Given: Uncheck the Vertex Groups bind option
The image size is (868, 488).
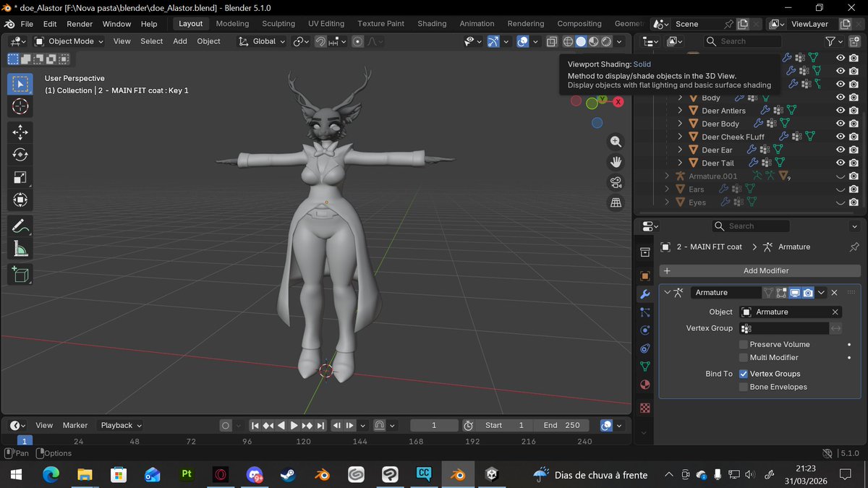Looking at the screenshot, I should point(744,374).
